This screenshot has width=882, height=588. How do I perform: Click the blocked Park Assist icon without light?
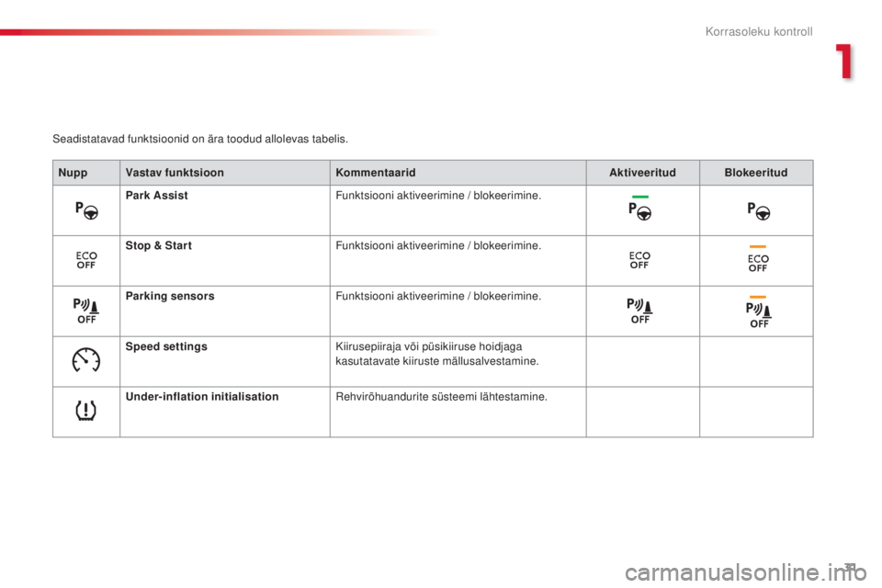pyautogui.click(x=757, y=209)
